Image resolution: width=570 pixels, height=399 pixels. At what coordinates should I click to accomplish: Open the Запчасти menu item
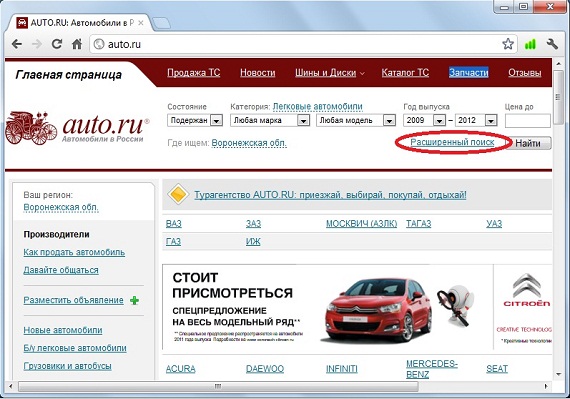[469, 73]
